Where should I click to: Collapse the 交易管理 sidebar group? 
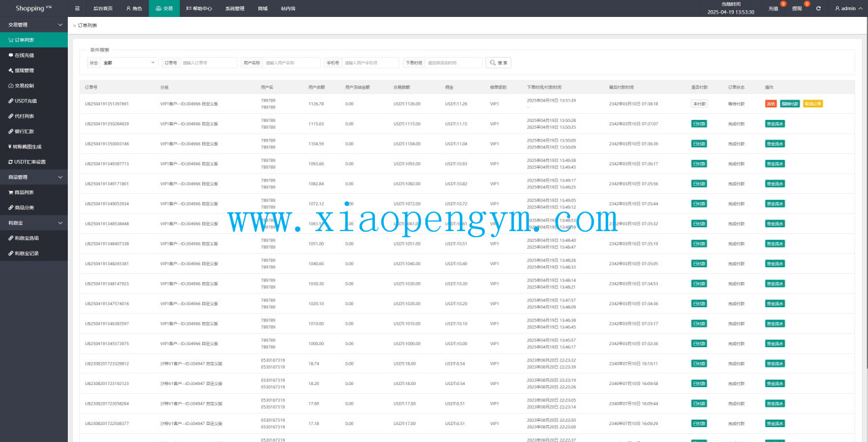(x=34, y=24)
